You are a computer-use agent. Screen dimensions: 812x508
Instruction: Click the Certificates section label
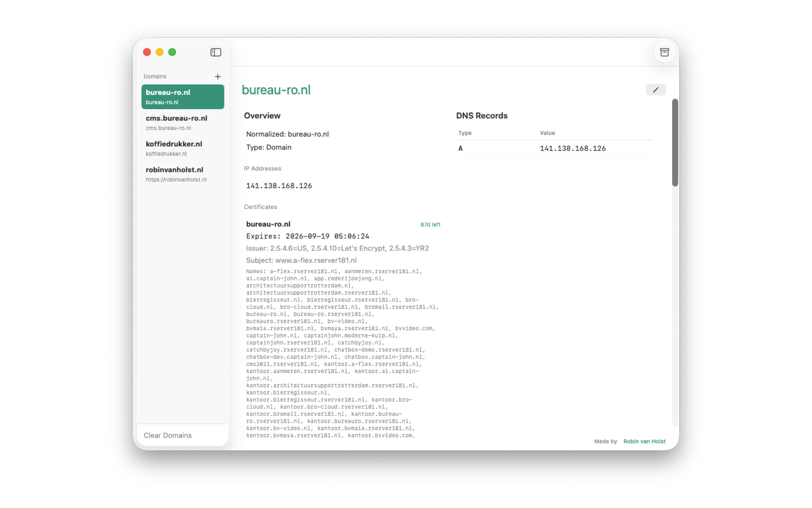[x=261, y=207]
